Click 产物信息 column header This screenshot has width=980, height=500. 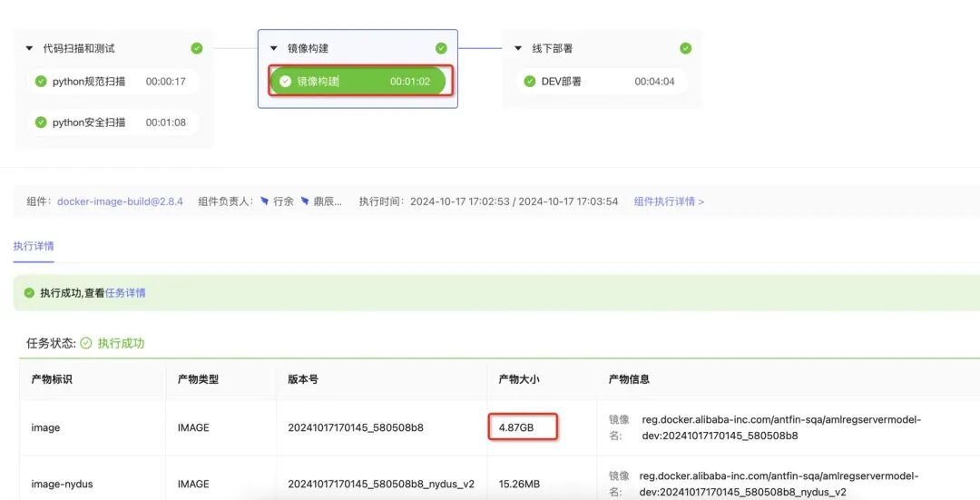click(629, 379)
